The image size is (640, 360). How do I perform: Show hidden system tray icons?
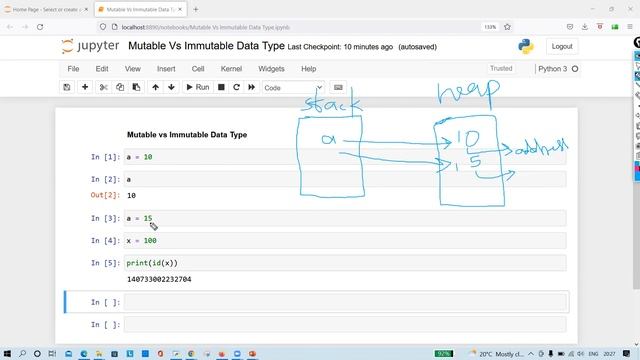pos(531,353)
